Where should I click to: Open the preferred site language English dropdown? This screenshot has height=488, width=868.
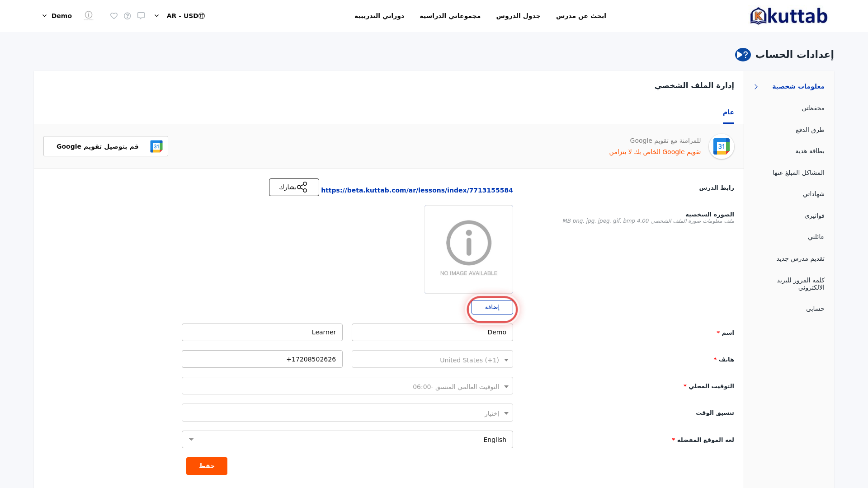347,440
